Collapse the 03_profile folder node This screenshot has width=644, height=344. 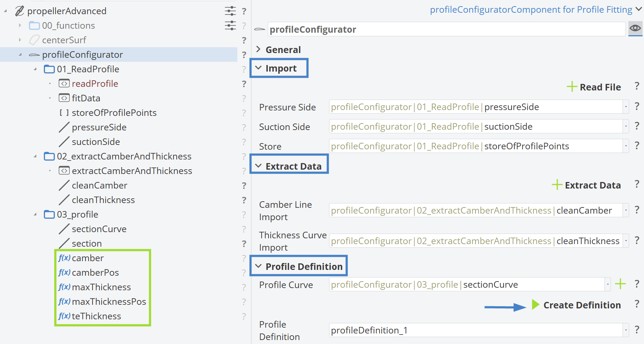click(35, 214)
